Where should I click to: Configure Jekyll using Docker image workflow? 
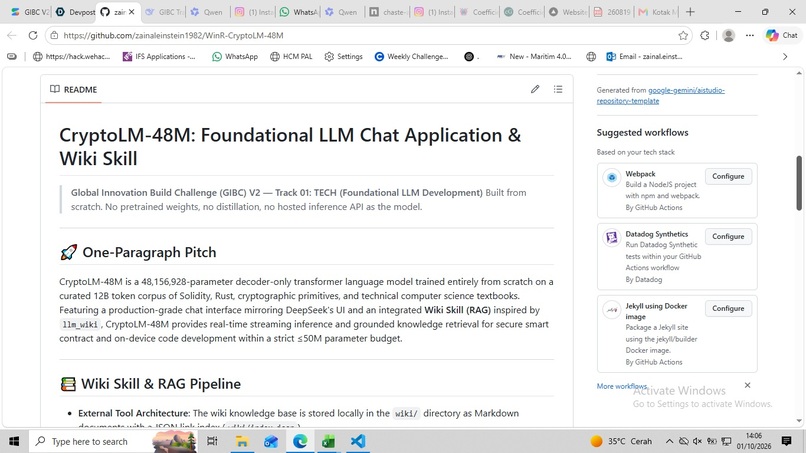click(x=728, y=309)
